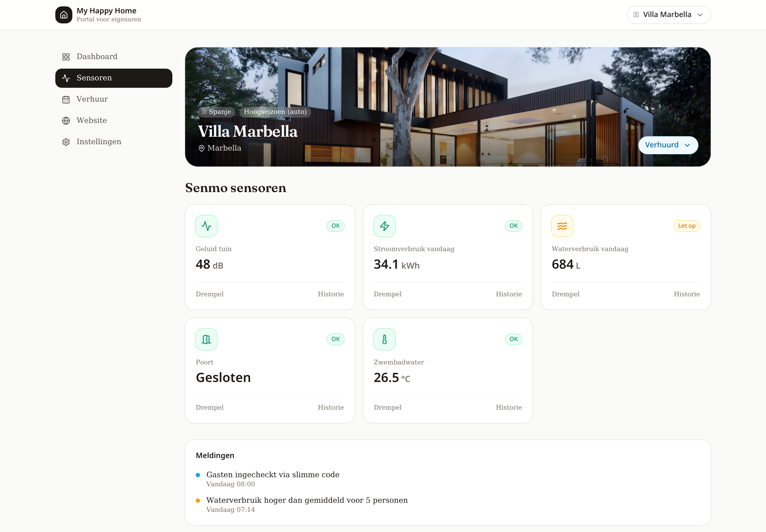Open Drempel for Zwembadwater

point(387,407)
